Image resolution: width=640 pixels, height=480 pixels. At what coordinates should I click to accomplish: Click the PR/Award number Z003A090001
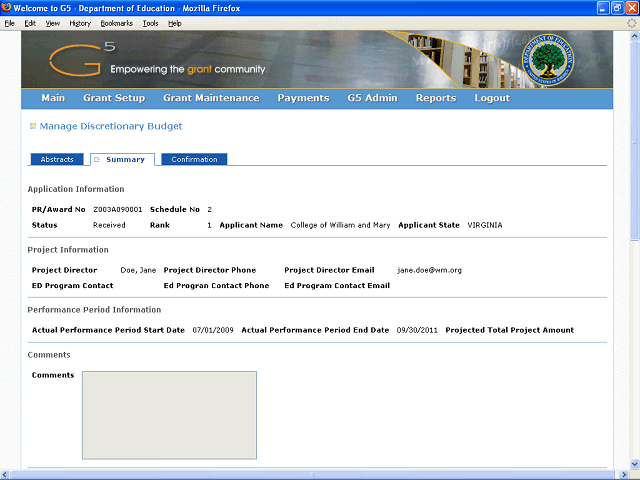pyautogui.click(x=118, y=209)
